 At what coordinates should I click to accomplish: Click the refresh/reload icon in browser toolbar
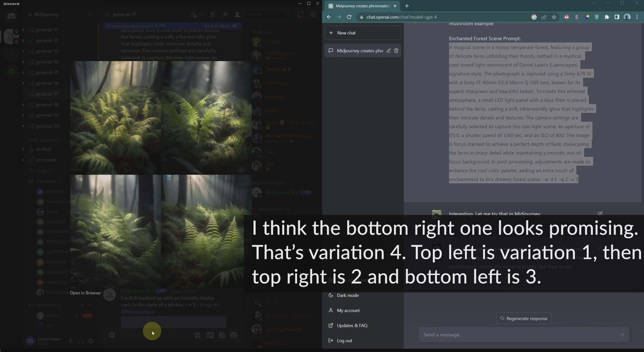coord(349,17)
